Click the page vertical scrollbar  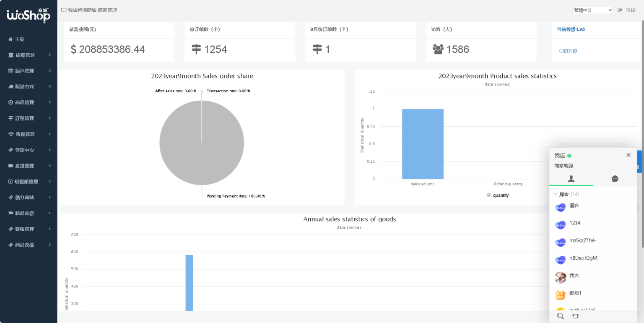point(642,134)
